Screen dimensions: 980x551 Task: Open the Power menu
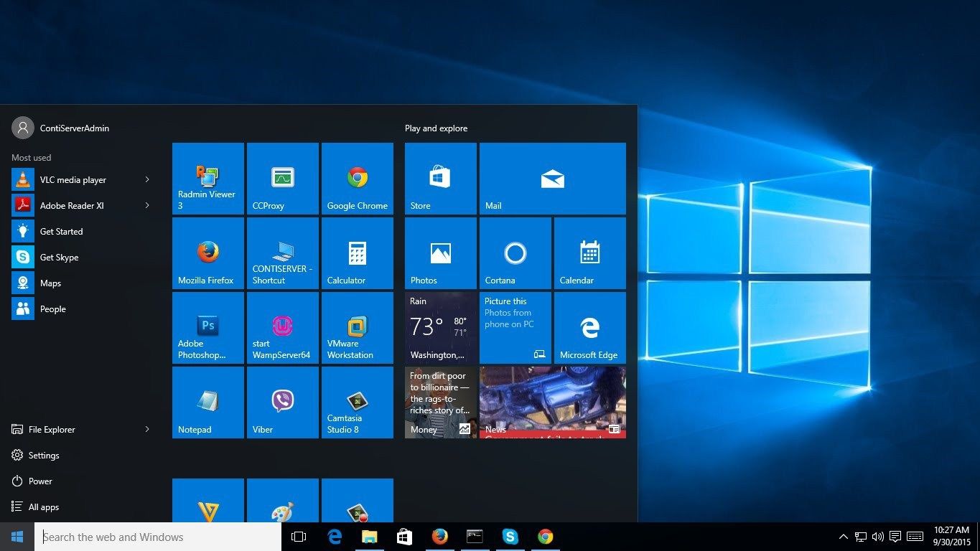pyautogui.click(x=41, y=481)
